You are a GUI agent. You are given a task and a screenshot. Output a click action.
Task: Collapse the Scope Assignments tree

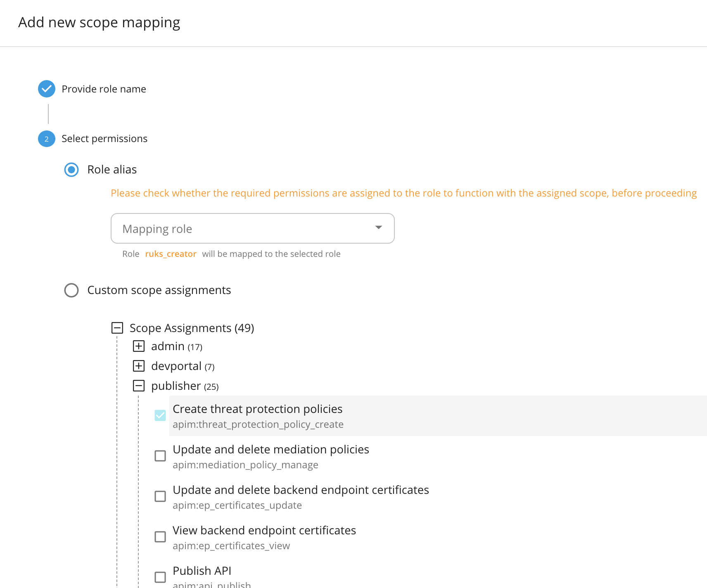[x=117, y=327]
